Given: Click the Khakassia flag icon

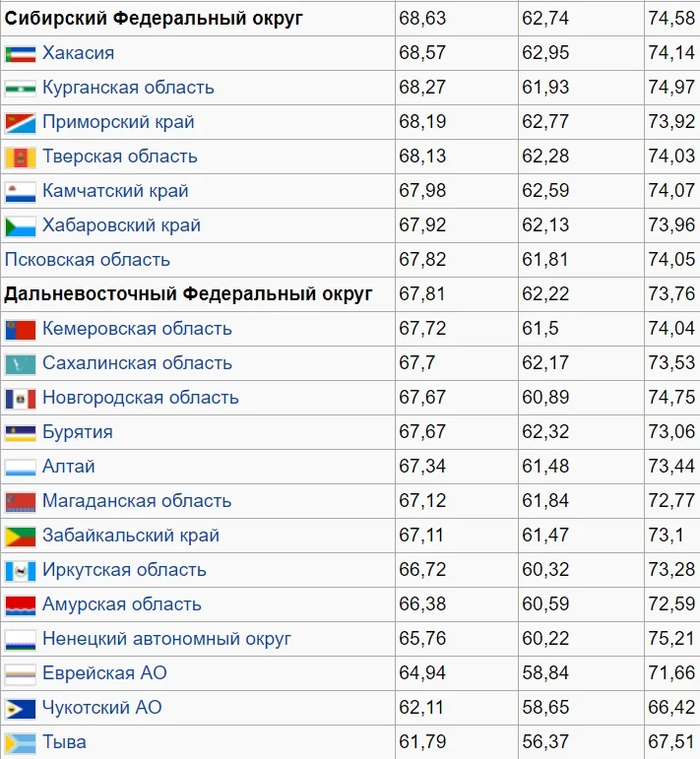Looking at the screenshot, I should coord(21,54).
